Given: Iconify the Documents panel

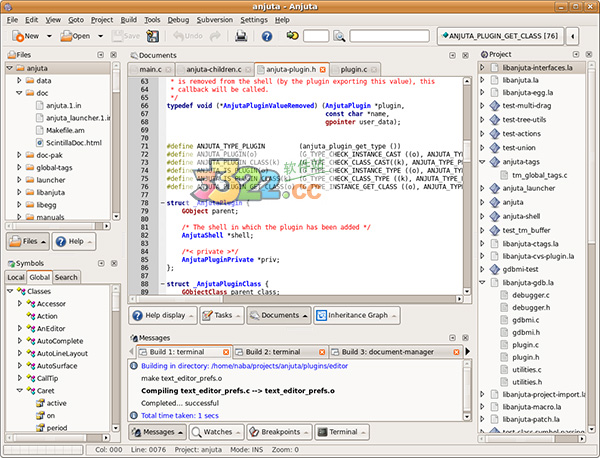Looking at the screenshot, I should click(x=452, y=55).
